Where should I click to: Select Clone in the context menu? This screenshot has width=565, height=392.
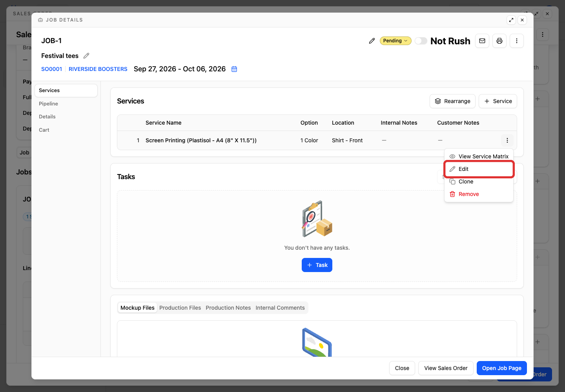[x=479, y=181]
